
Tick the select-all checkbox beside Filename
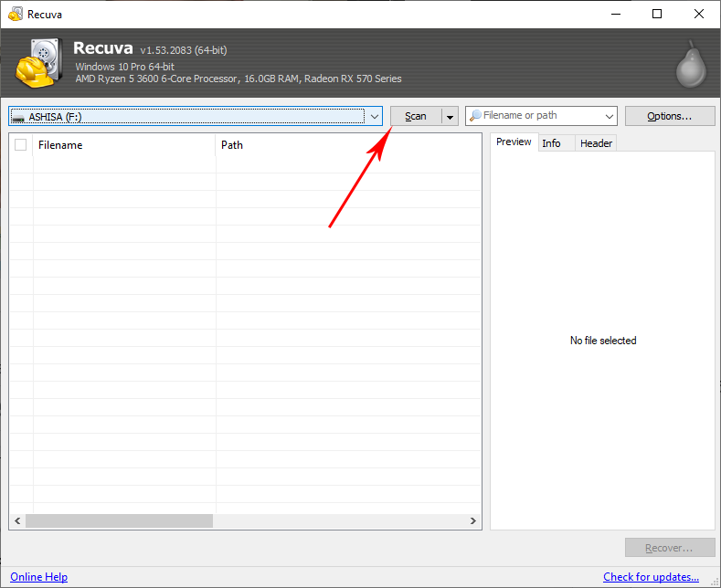pos(21,144)
